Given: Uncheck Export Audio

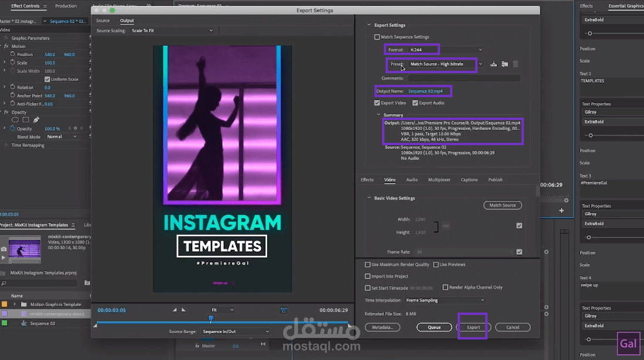Looking at the screenshot, I should 415,103.
